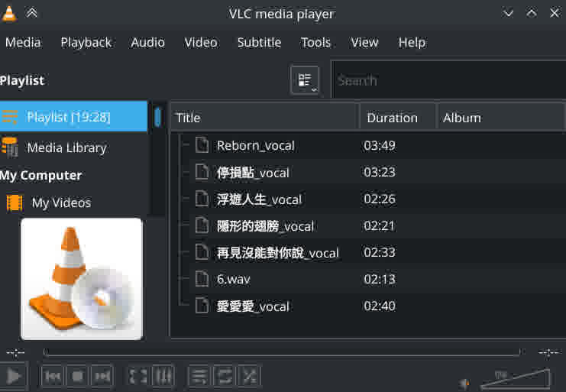Click the Media Library icon
Viewport: 566px width, 392px height.
click(x=10, y=147)
